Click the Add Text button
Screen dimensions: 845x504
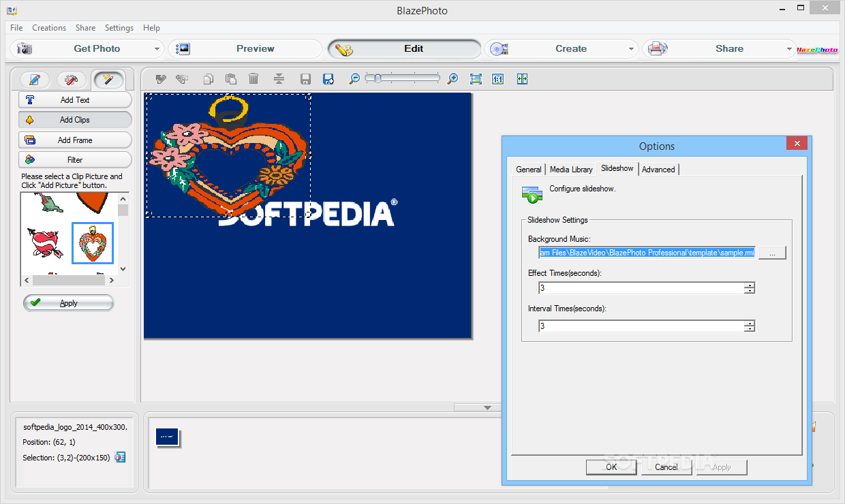75,100
